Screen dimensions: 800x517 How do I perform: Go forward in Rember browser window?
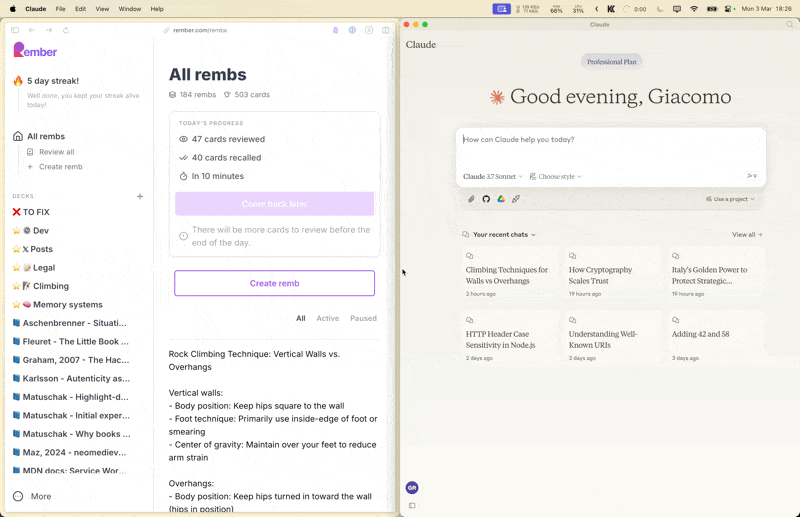coord(49,30)
